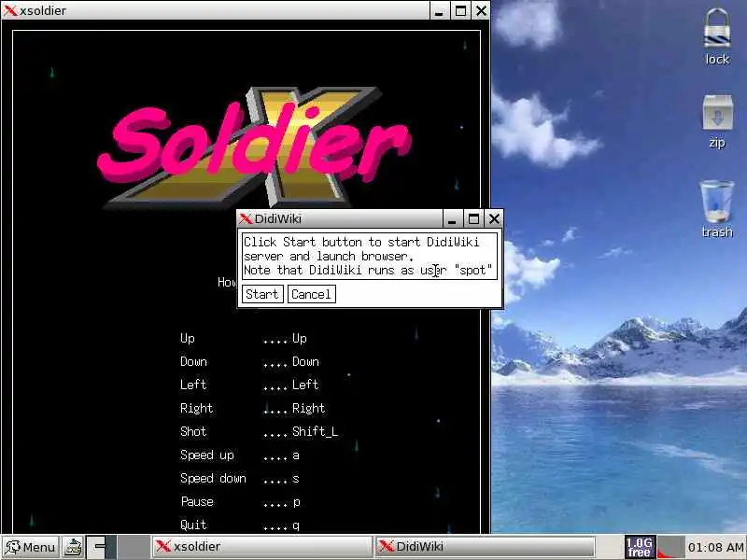Screen dimensions: 747x560
Task: Click the 1.0G free storage indicator
Action: click(640, 547)
